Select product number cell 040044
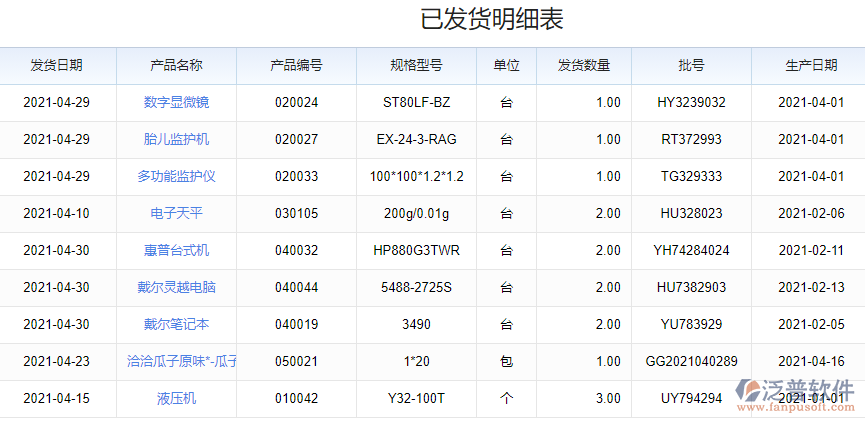The image size is (865, 423). 297,287
